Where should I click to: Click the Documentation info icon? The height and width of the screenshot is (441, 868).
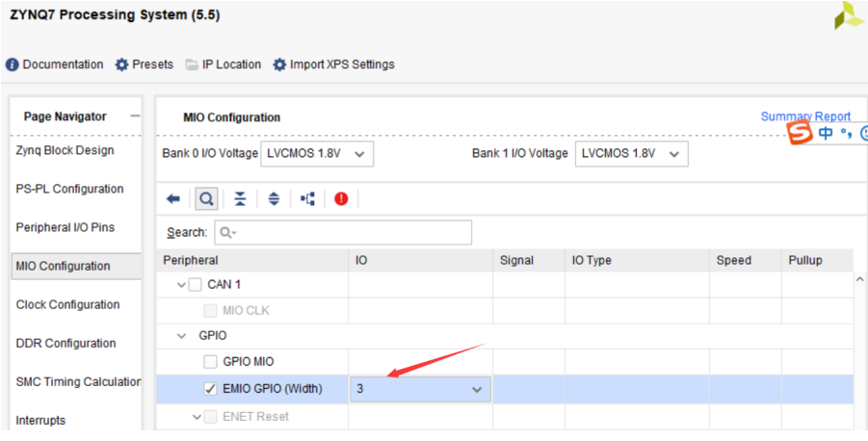coord(13,65)
